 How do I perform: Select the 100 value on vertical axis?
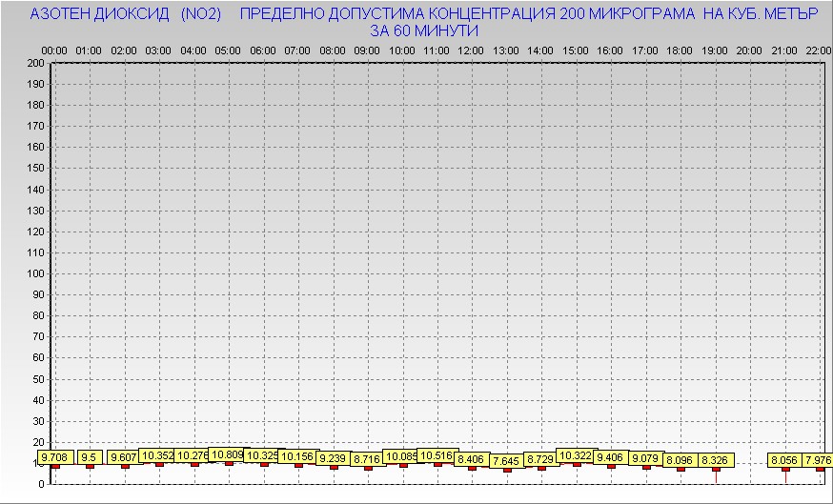point(35,273)
